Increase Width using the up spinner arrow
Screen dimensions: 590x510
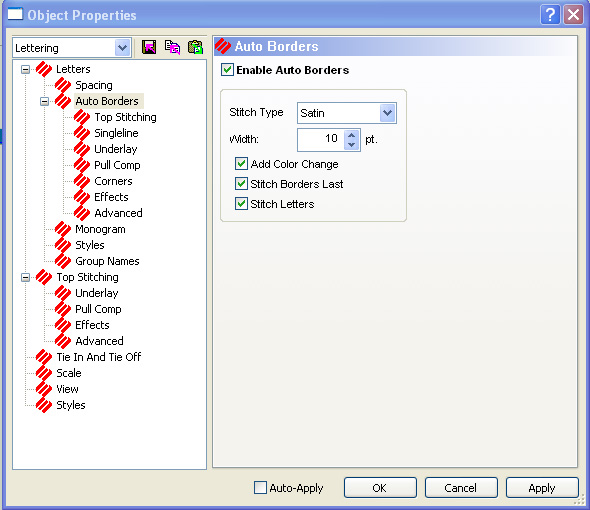tap(351, 135)
